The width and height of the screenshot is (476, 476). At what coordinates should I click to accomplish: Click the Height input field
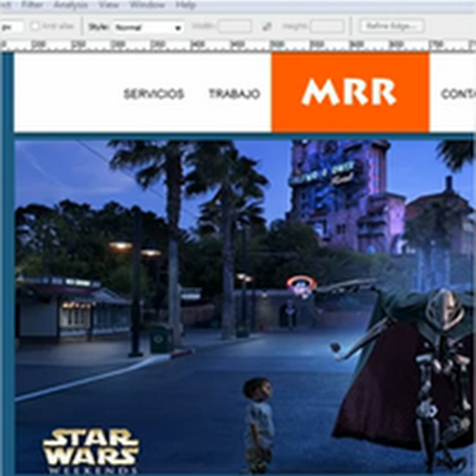327,27
